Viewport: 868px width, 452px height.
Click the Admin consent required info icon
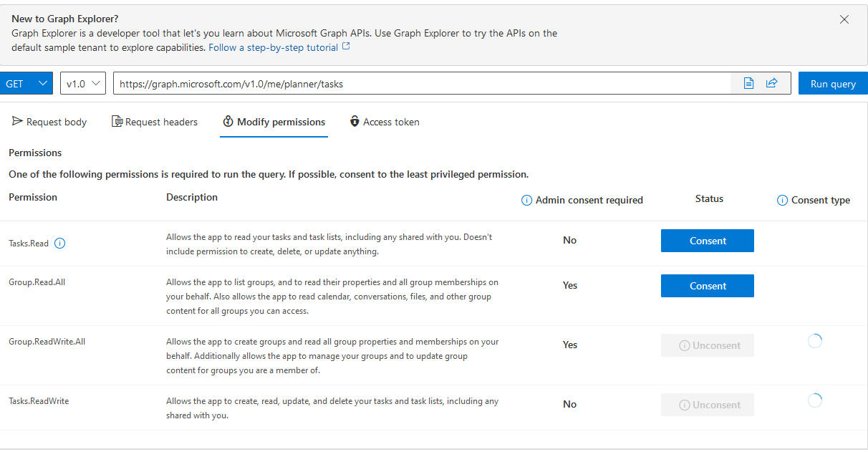(x=526, y=201)
